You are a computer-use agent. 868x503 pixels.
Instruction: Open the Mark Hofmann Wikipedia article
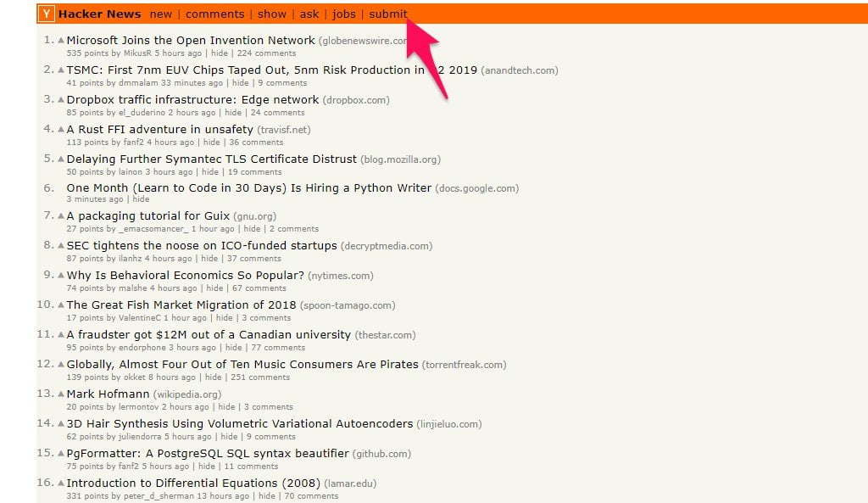pos(108,394)
